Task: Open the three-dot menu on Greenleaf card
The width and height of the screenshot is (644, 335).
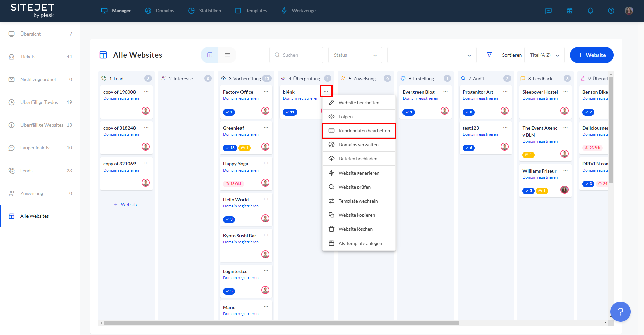Action: pyautogui.click(x=266, y=128)
